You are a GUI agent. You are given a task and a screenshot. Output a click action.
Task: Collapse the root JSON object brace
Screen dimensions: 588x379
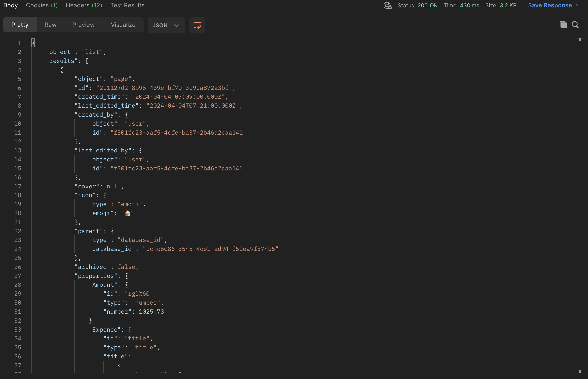click(x=33, y=42)
